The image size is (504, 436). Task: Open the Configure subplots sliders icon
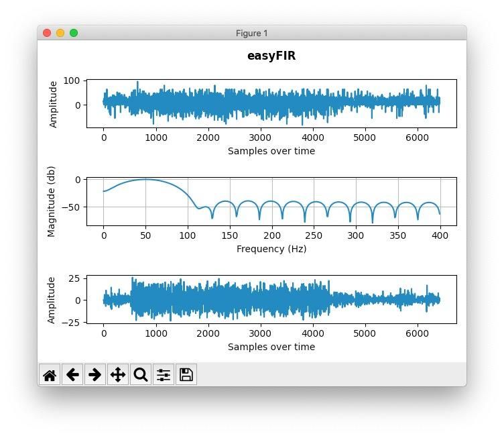[164, 374]
